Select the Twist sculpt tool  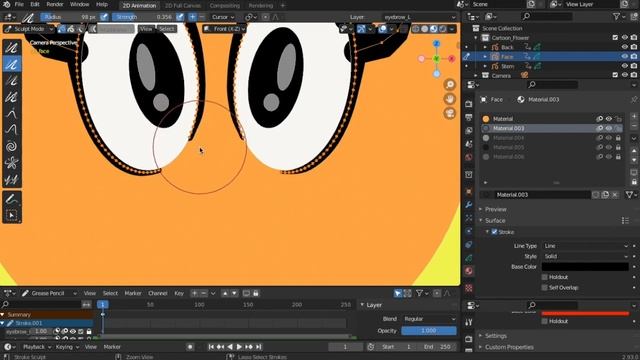click(x=12, y=146)
